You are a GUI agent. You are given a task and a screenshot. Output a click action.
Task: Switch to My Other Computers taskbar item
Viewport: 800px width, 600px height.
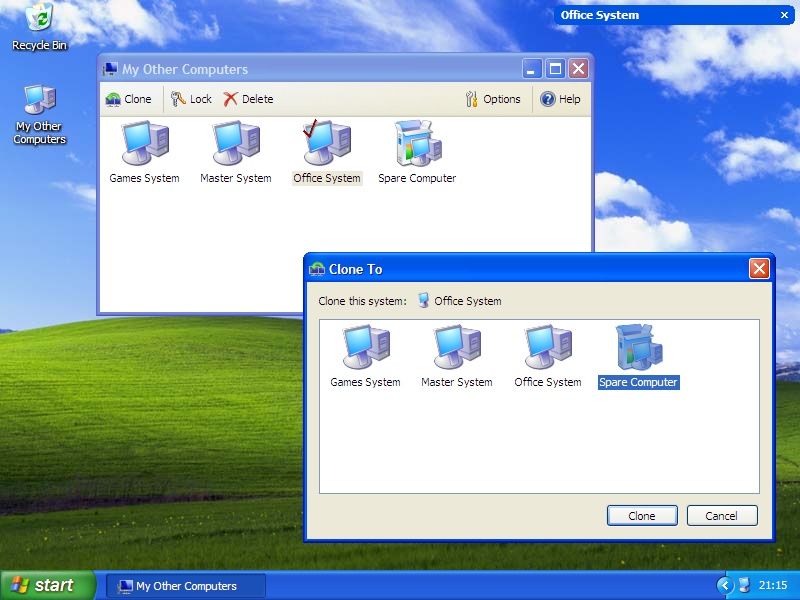[186, 586]
